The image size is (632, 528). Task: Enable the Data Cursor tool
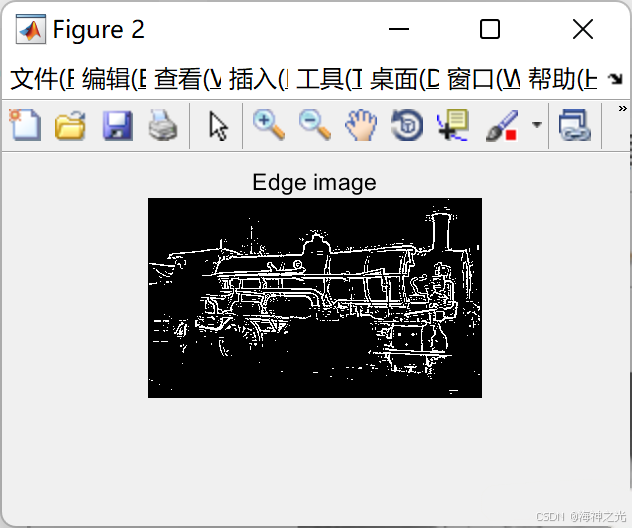click(x=453, y=125)
